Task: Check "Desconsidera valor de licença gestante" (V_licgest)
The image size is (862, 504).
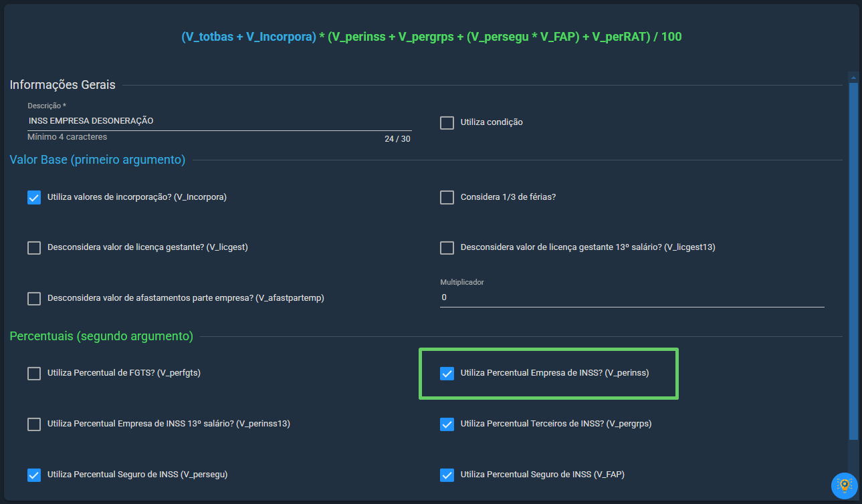Action: (34, 248)
